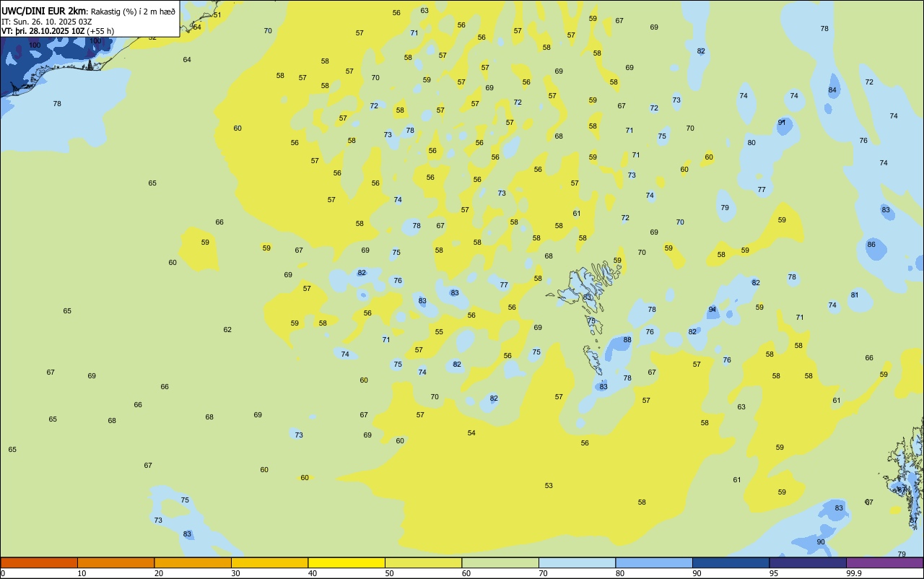Select the humidity value 84 on the map

pos(832,90)
